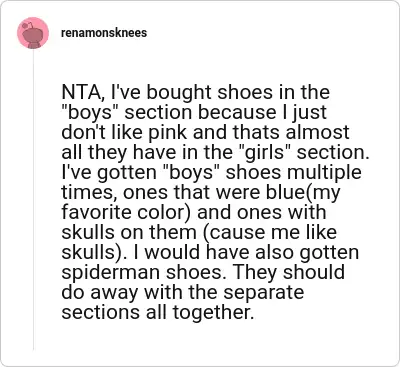Image resolution: width=400 pixels, height=367 pixels.
Task: Click the word "multiple" in the comment
Action: coord(324,173)
